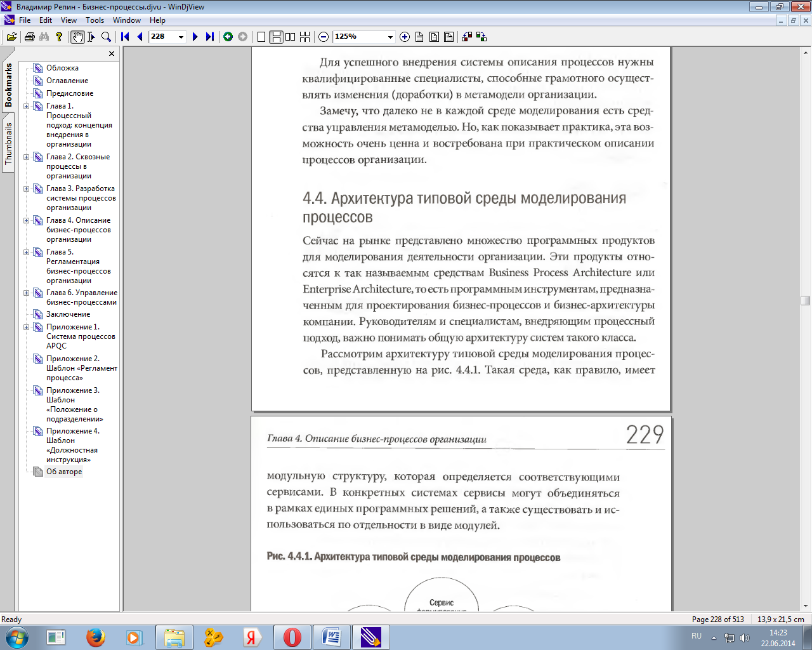812x650 pixels.
Task: Select the text Select tool
Action: tap(91, 37)
